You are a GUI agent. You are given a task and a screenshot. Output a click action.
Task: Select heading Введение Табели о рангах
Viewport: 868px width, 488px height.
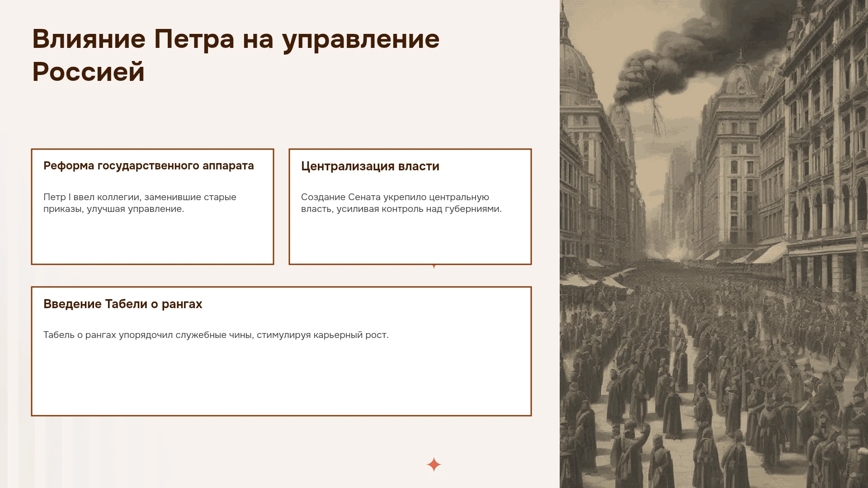[123, 304]
